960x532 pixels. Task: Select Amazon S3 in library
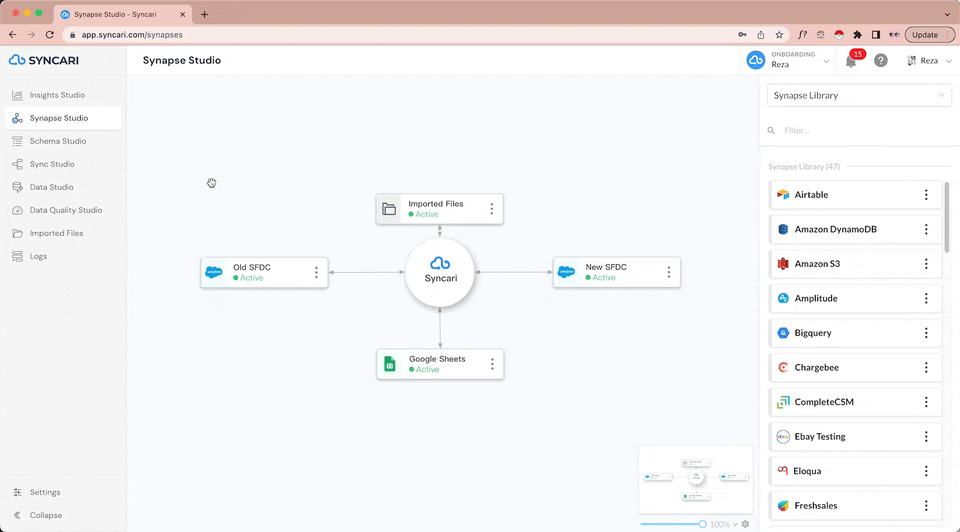pos(855,264)
